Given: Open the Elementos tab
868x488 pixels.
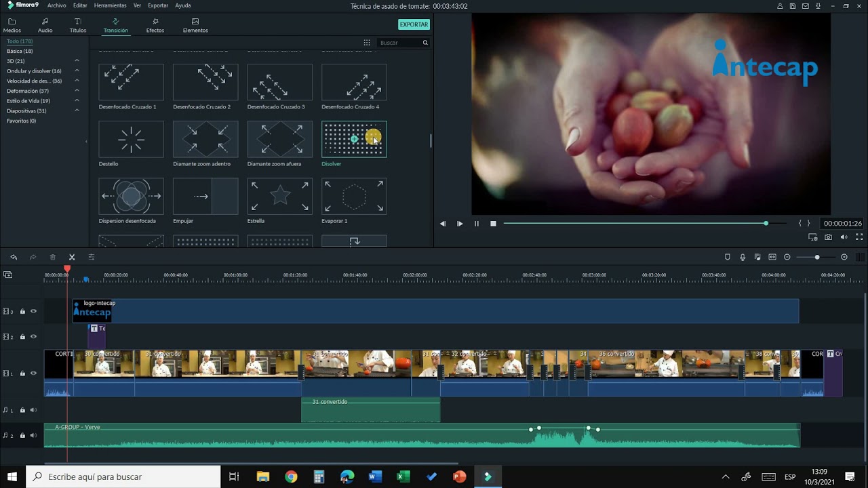Looking at the screenshot, I should coord(195,25).
